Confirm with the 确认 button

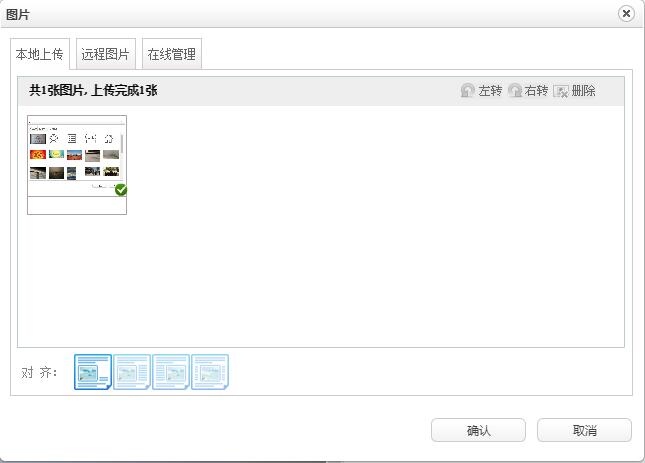coord(478,430)
